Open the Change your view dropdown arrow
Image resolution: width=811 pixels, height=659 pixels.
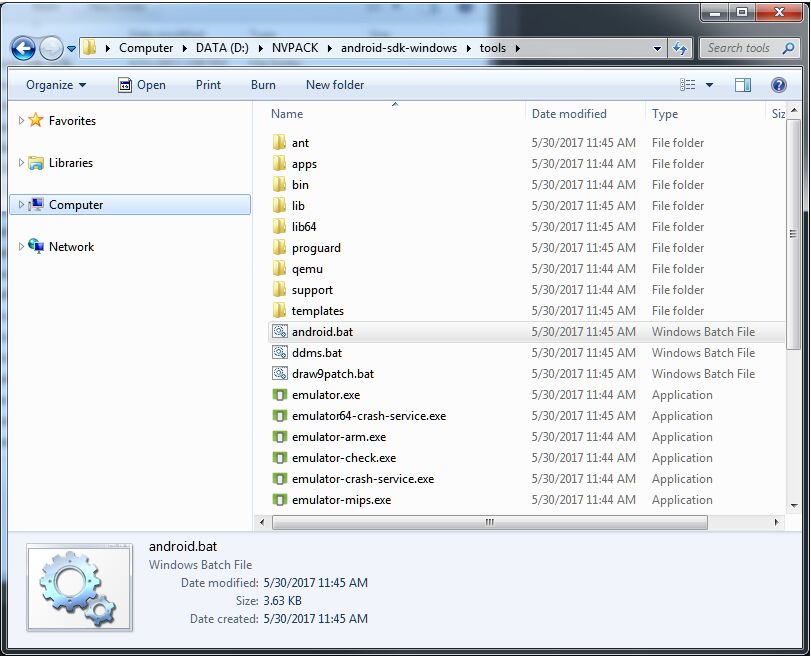[710, 84]
